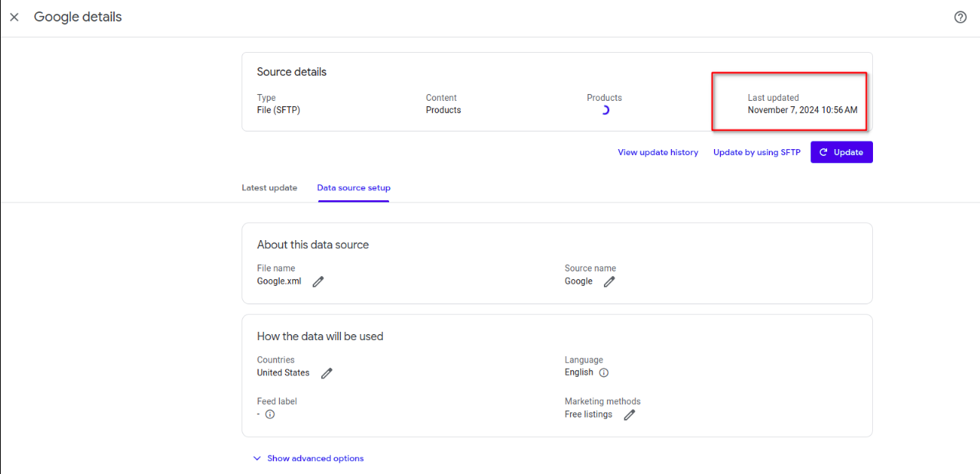Click the Products loading spinner
980x474 pixels.
pyautogui.click(x=605, y=110)
